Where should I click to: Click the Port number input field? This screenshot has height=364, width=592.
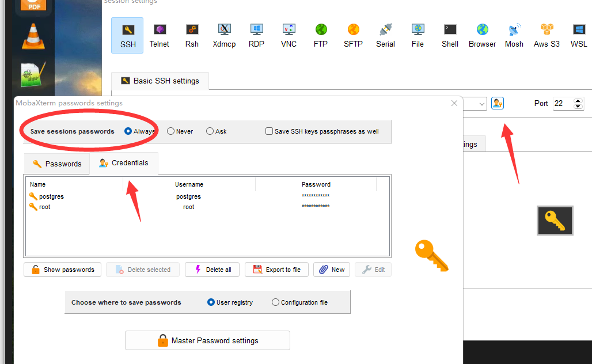(563, 104)
